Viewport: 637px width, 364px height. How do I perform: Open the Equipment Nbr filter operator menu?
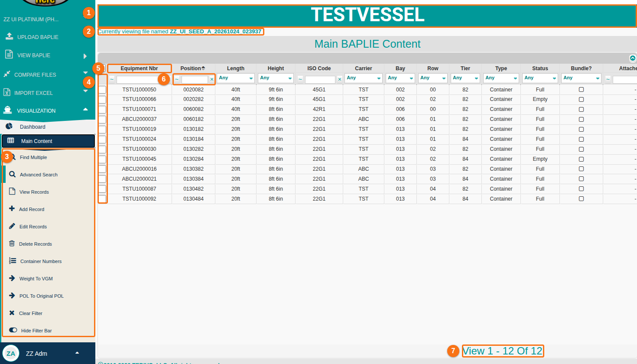coord(111,79)
